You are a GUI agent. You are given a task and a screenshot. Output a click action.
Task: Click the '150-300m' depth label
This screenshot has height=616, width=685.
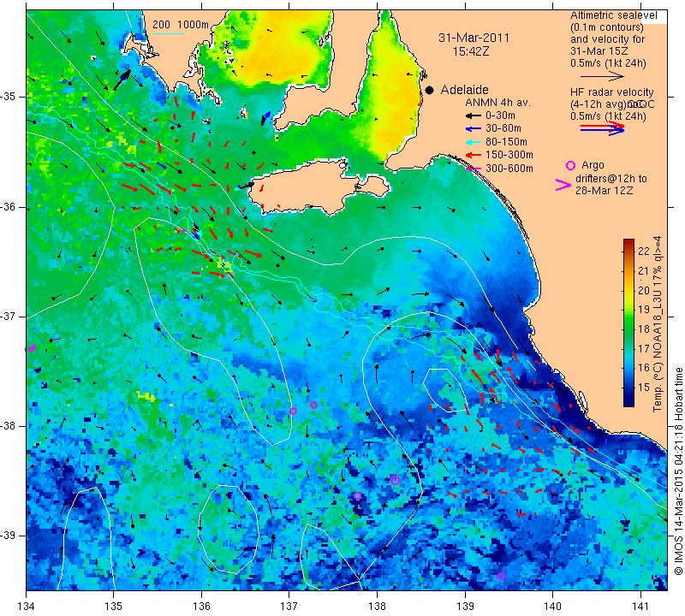509,155
